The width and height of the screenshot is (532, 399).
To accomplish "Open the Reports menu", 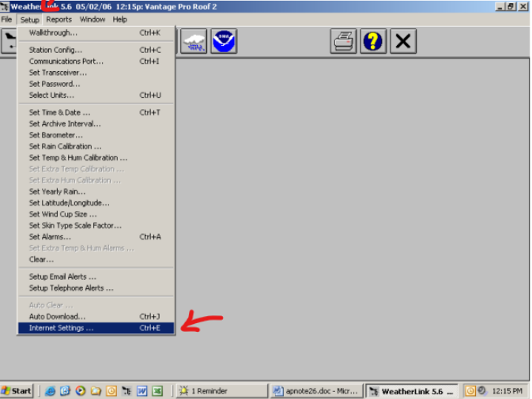I will (58, 19).
